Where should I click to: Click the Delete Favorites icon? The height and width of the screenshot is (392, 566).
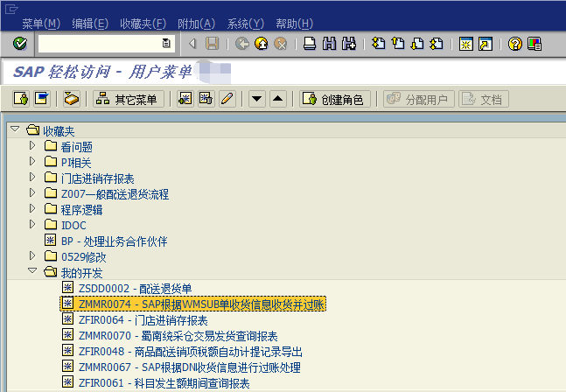[x=206, y=99]
